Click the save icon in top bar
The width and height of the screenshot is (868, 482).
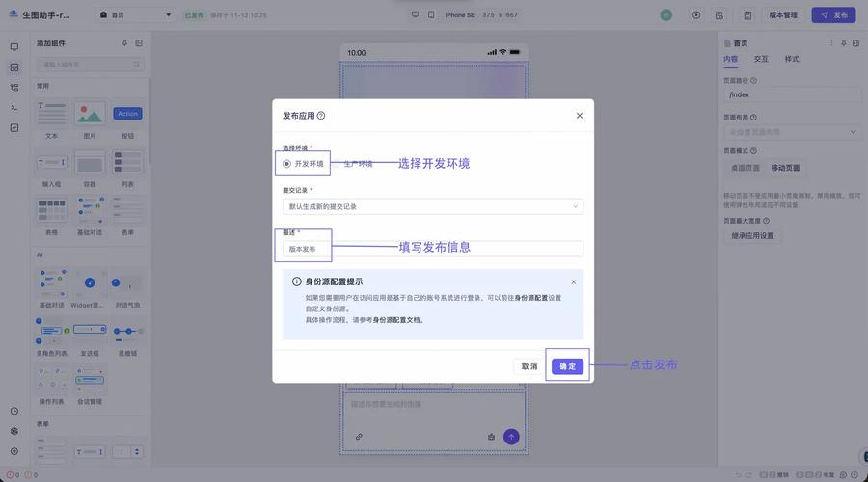click(747, 15)
